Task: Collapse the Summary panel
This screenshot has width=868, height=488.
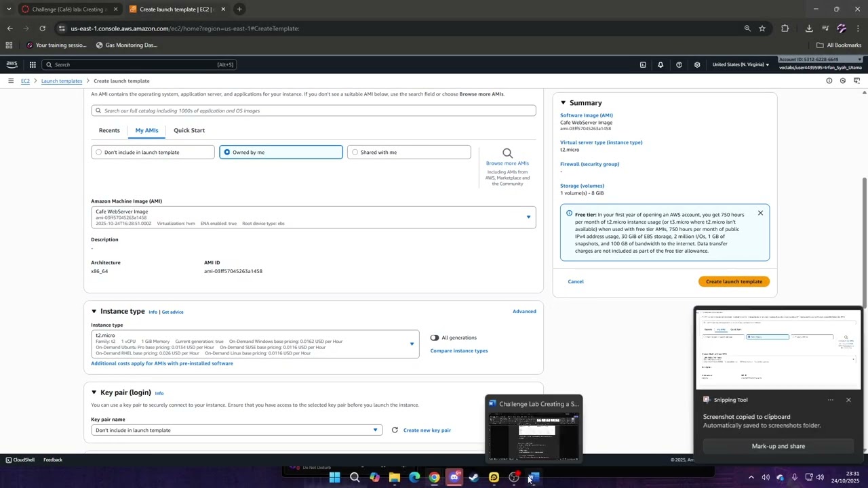Action: tap(563, 102)
